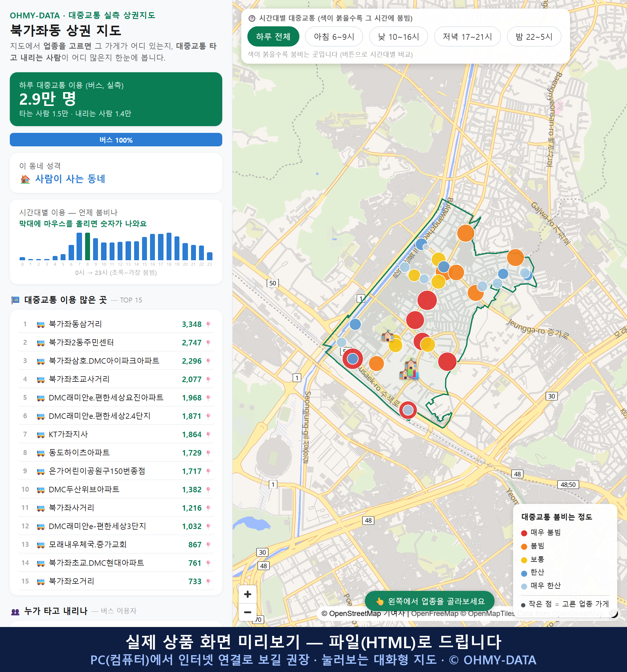The image size is (627, 672).
Task: Click pin icon in 북가좌동삼거리 row
Action: coord(208,324)
